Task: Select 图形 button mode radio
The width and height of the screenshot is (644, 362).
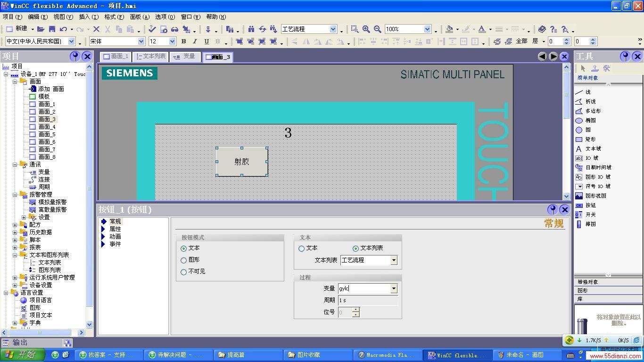Action: 184,260
